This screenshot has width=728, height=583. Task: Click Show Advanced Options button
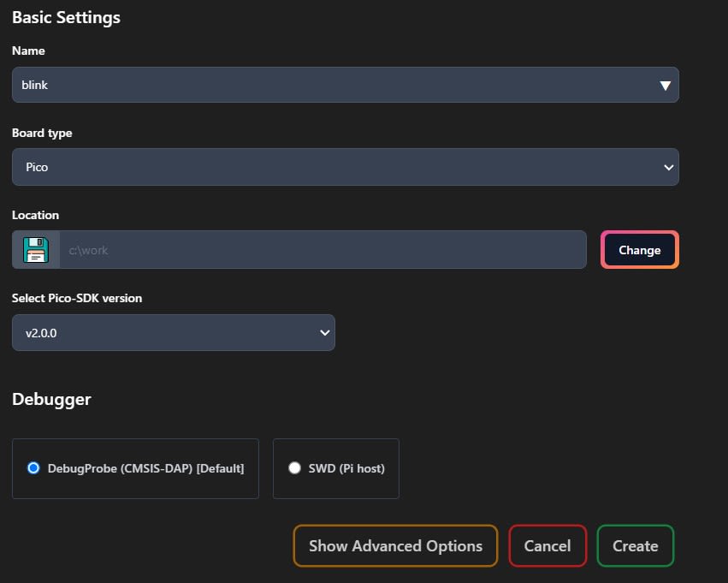(x=395, y=546)
